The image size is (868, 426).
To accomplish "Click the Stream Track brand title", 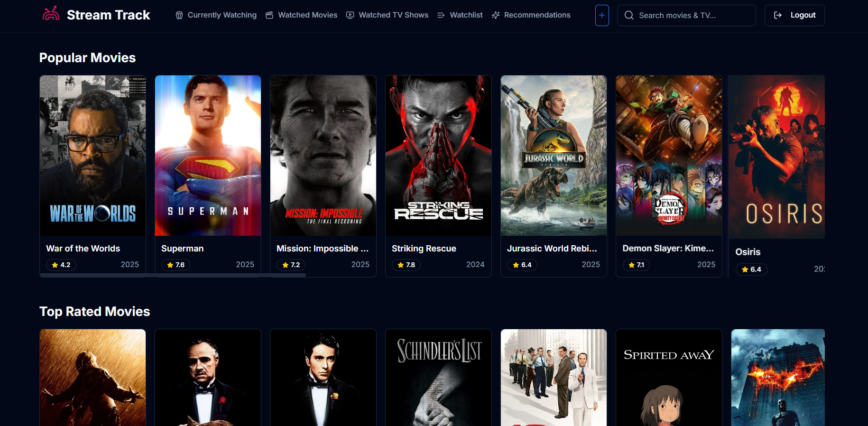I will click(x=108, y=15).
